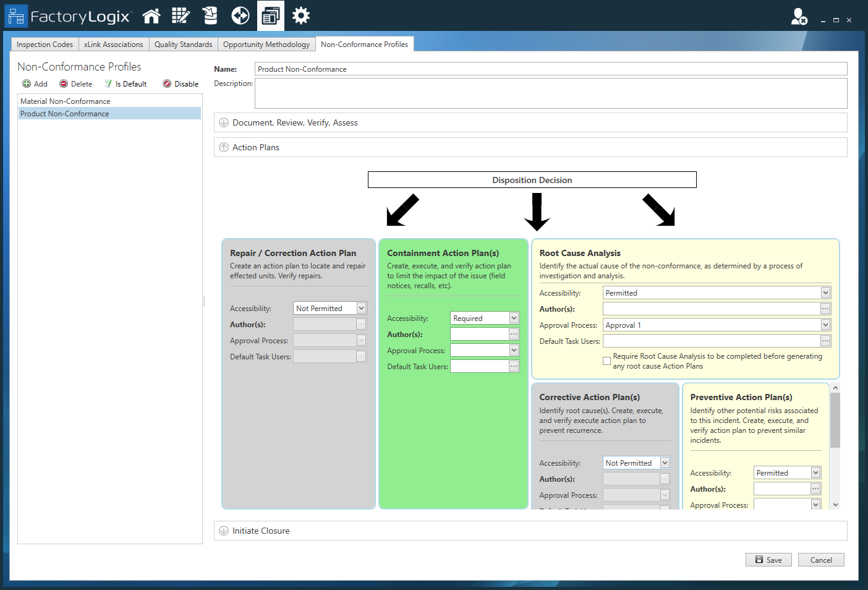Add a new Non-Conformance Profile
This screenshot has width=868, height=590.
[x=35, y=83]
